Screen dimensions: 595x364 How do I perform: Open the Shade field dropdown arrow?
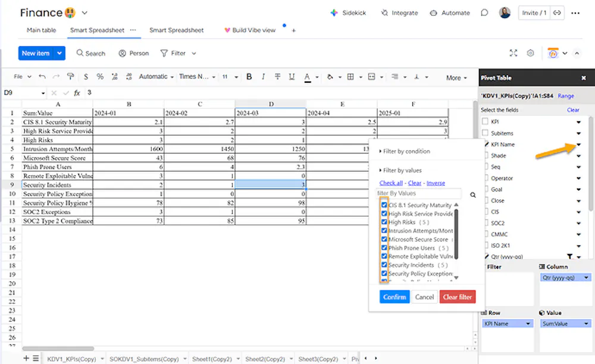tap(579, 156)
